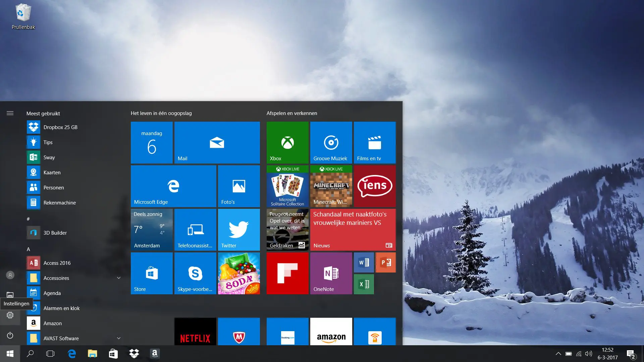Open the McAfee tile
The image size is (644, 362).
pyautogui.click(x=239, y=331)
